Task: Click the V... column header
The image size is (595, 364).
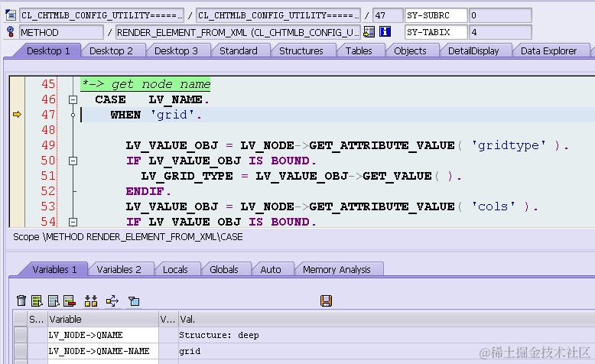Action: coord(167,319)
